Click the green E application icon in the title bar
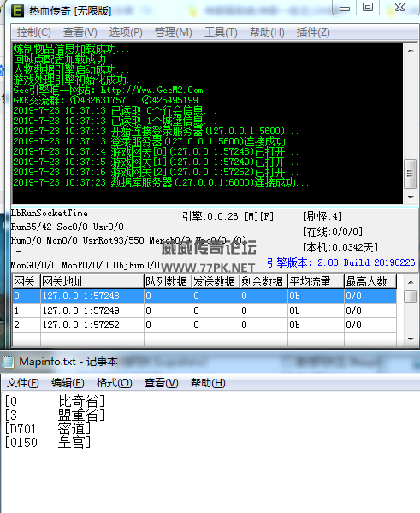 [x=17, y=10]
